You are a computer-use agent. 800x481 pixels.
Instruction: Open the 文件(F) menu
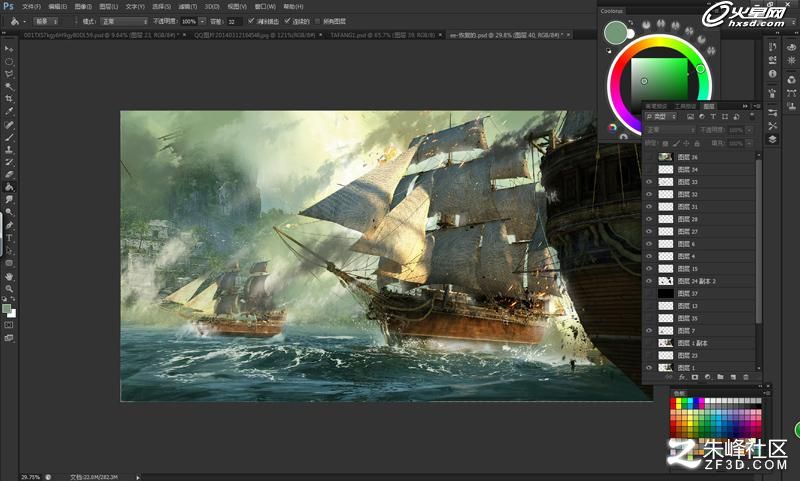click(x=31, y=7)
